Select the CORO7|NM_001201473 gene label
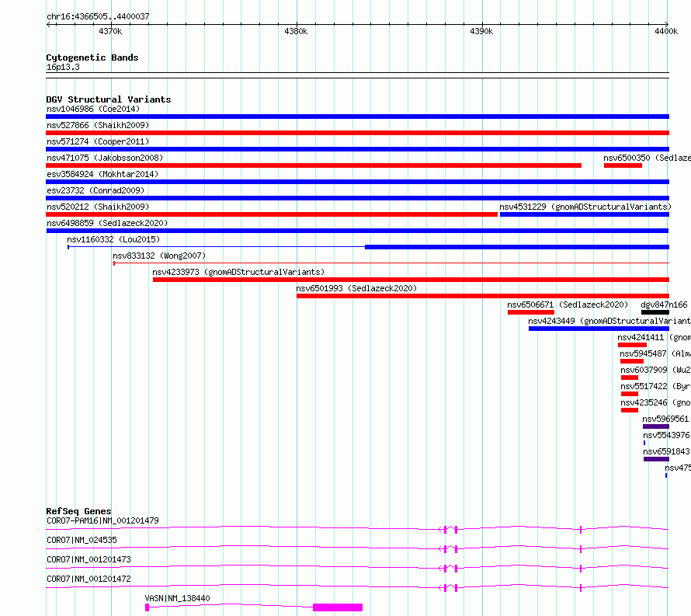The height and width of the screenshot is (616, 691). click(89, 559)
